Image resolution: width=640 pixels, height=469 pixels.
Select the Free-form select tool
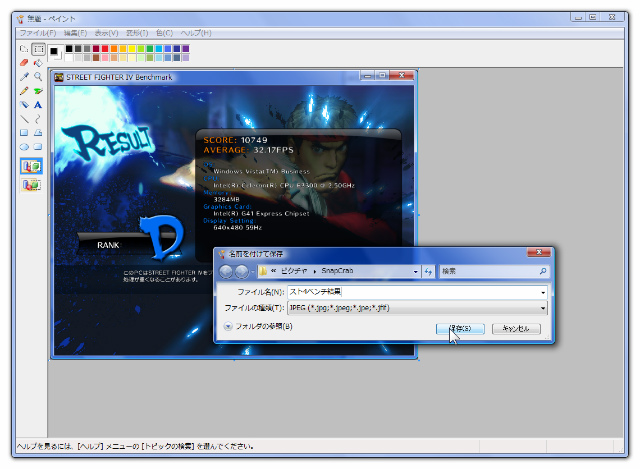pyautogui.click(x=24, y=49)
